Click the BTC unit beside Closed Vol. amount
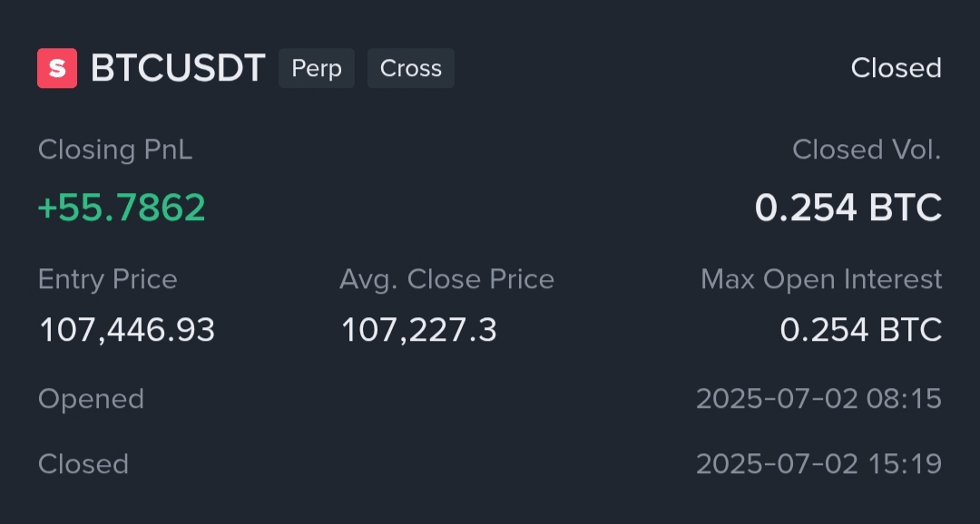 pyautogui.click(x=906, y=209)
